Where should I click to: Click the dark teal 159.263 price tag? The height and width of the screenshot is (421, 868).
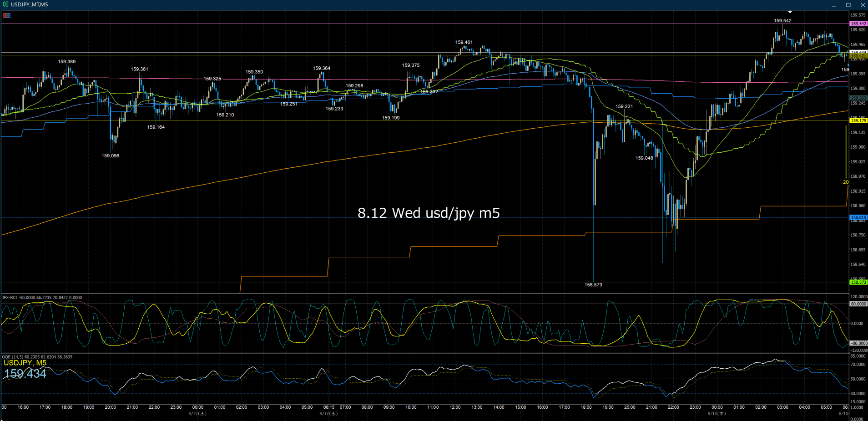click(858, 98)
